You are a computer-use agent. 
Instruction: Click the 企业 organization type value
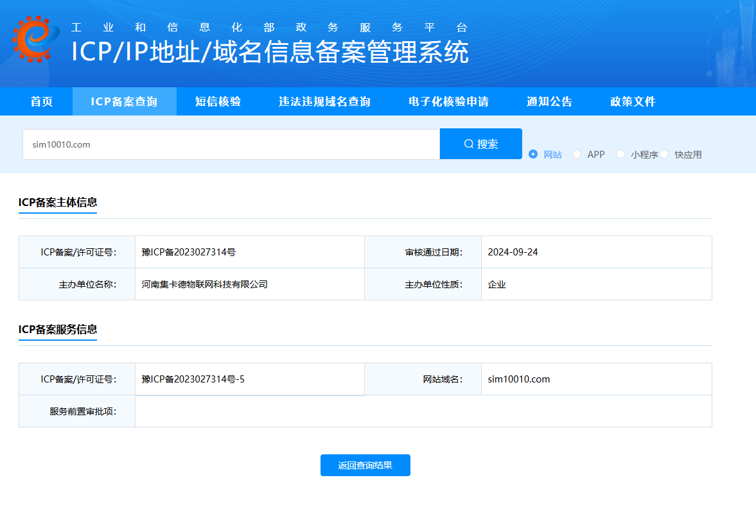click(x=497, y=284)
